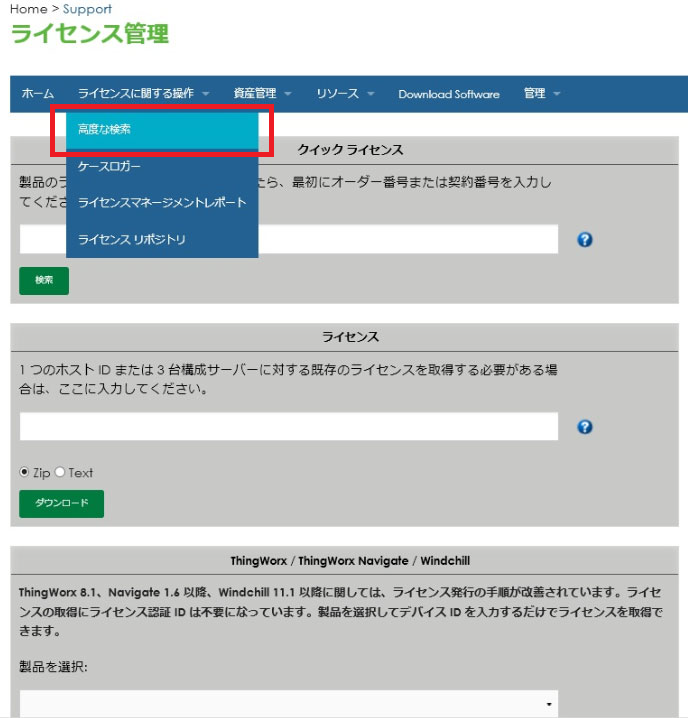Expand the リソース menu arrow
The image size is (688, 718).
(x=371, y=94)
